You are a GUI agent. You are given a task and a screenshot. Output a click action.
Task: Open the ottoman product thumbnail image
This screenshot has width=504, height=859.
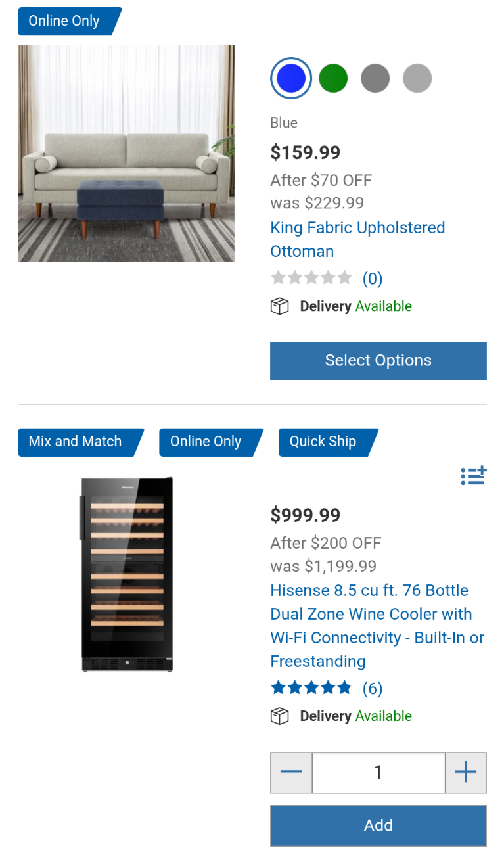click(126, 154)
